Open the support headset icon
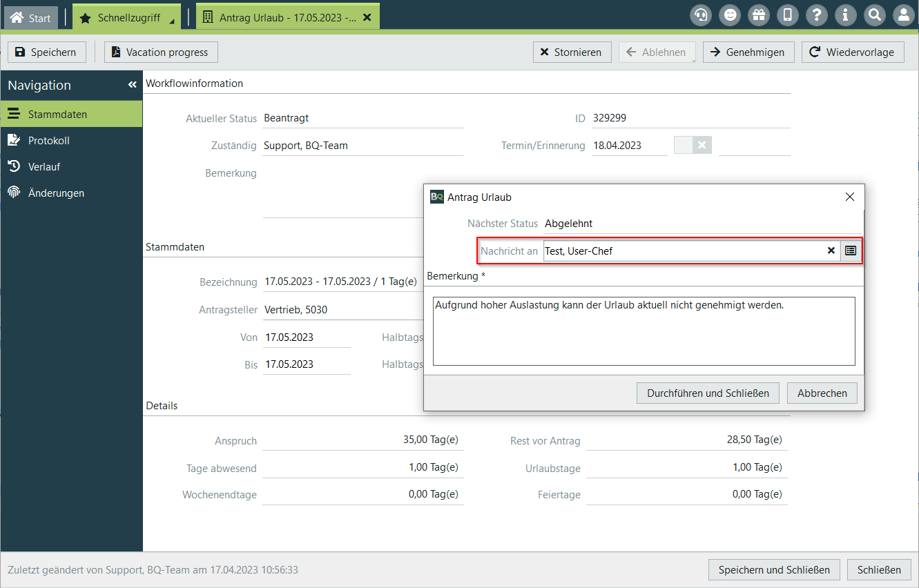The width and height of the screenshot is (919, 588). [702, 15]
